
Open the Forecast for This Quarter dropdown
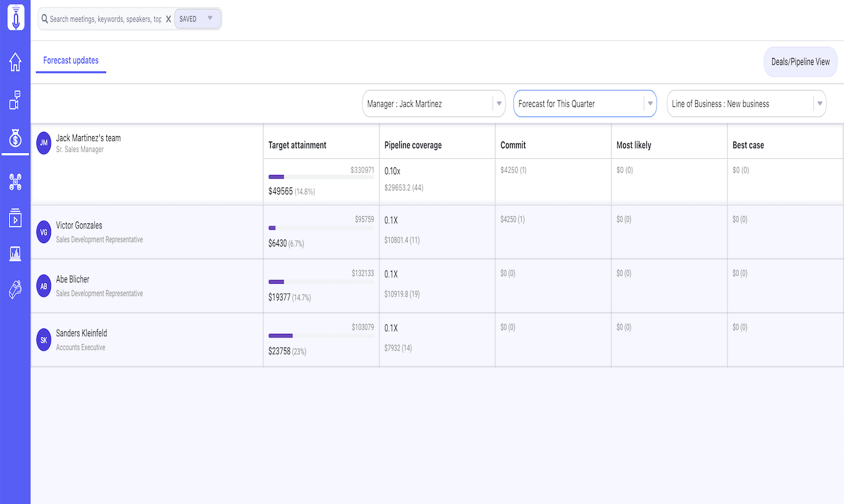pos(585,104)
